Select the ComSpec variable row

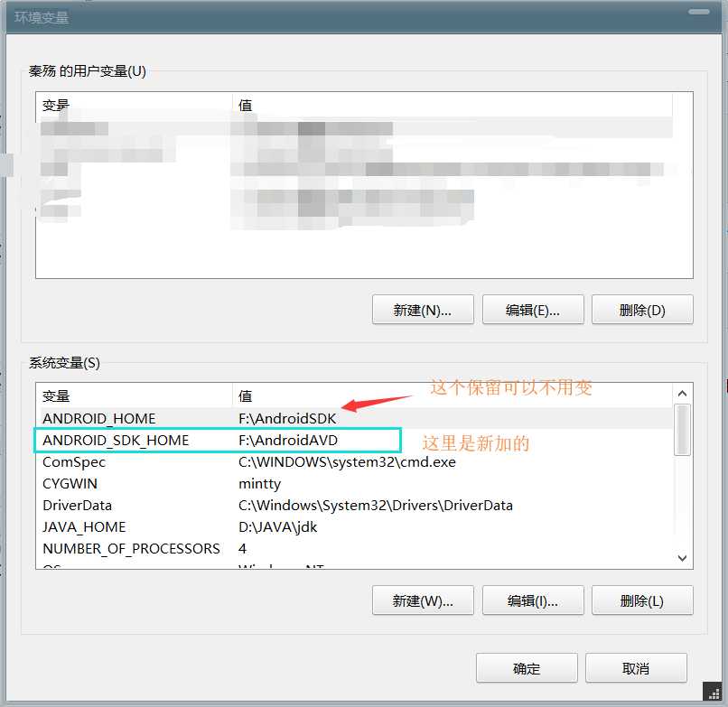[x=355, y=462]
